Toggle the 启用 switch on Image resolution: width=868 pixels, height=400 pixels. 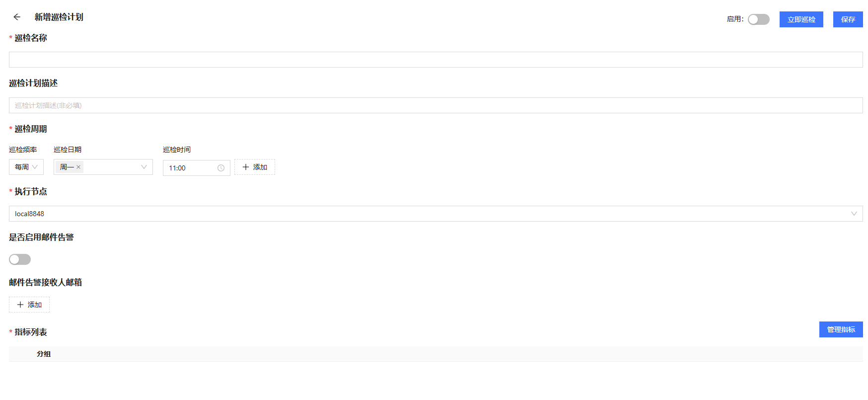(758, 19)
